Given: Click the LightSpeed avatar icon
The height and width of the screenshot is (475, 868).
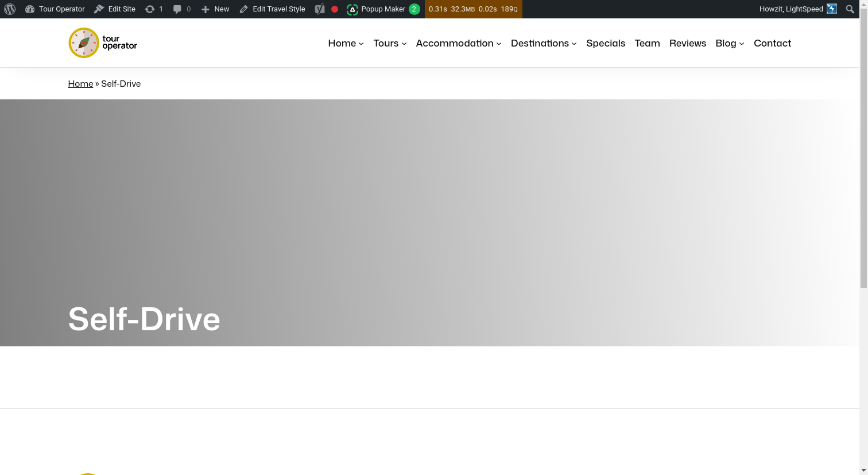Looking at the screenshot, I should pyautogui.click(x=831, y=9).
